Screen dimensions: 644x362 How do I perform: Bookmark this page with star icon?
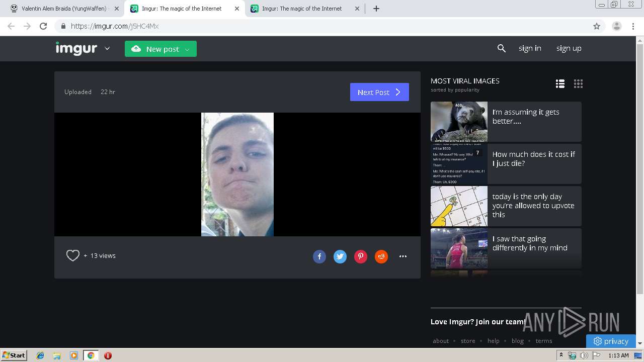597,26
